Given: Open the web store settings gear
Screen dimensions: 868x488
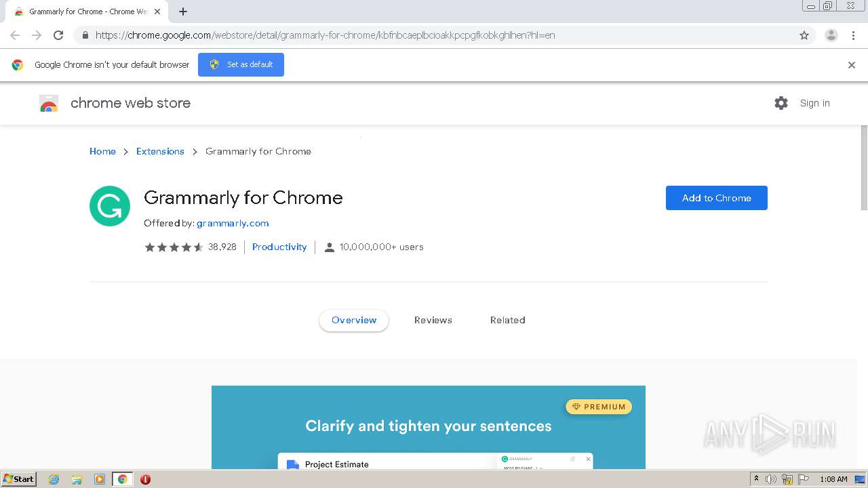Looking at the screenshot, I should pyautogui.click(x=781, y=103).
